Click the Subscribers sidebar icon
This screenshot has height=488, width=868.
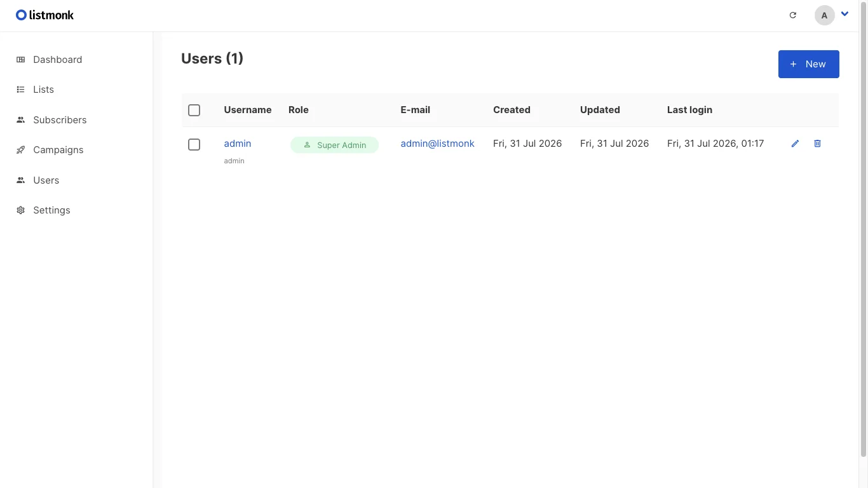pos(20,120)
